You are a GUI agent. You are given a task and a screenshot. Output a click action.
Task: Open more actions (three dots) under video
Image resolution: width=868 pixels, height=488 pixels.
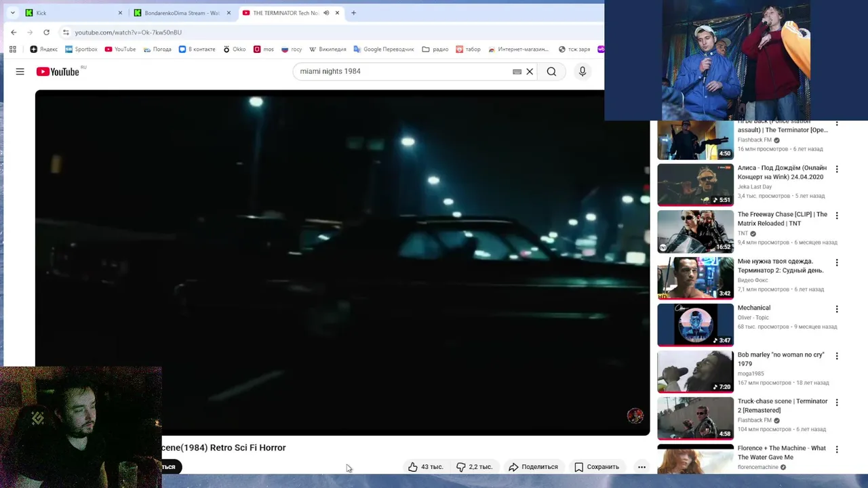(642, 466)
